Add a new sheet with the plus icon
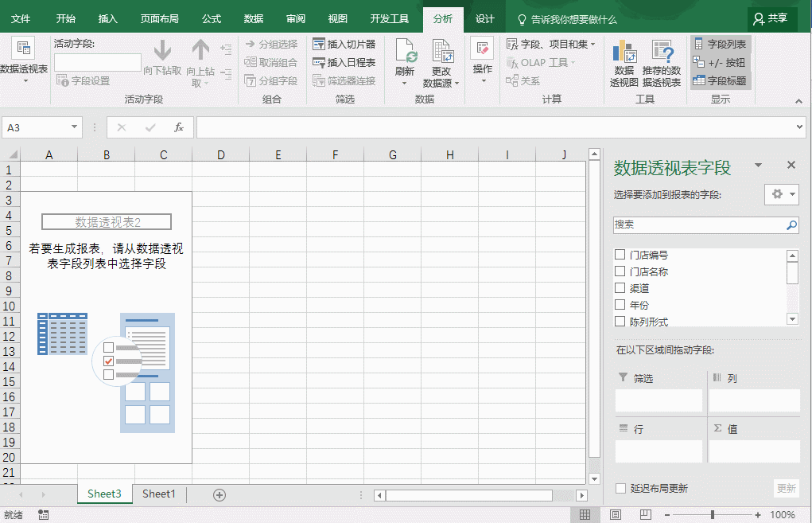The width and height of the screenshot is (812, 523). 220,494
